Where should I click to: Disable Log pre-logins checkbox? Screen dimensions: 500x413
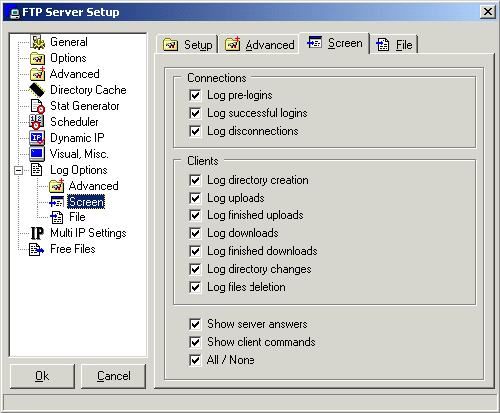click(x=195, y=95)
